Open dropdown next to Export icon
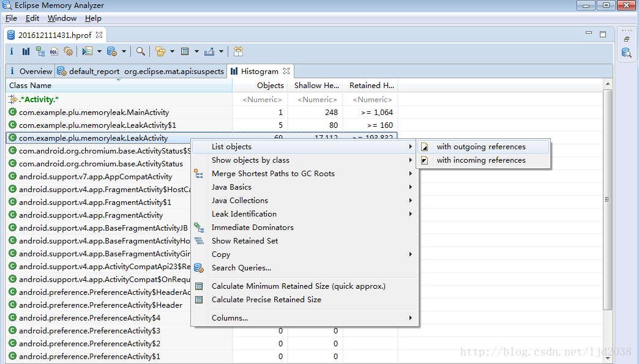This screenshot has width=639, height=364. click(x=221, y=51)
